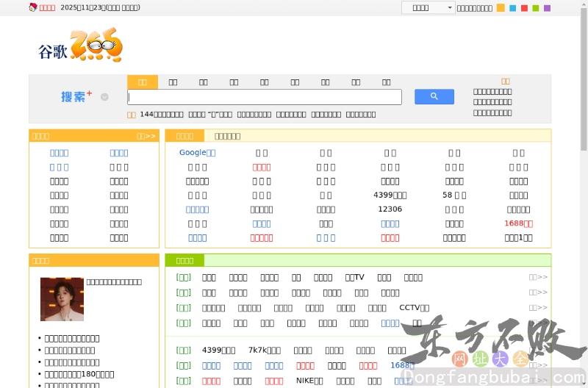588x388 pixels.
Task: Click the gray circle icon beside 搜索+
Action: (x=104, y=97)
